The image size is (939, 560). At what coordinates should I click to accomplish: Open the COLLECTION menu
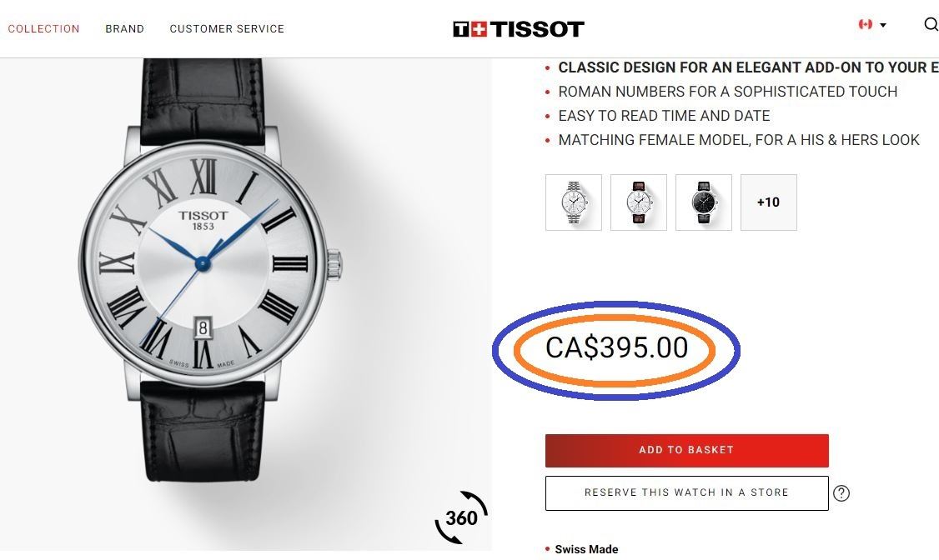click(x=43, y=28)
